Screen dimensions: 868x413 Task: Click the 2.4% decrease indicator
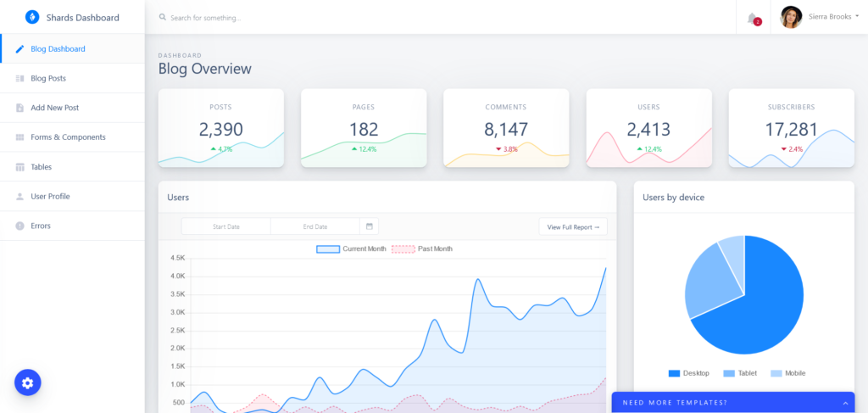coord(791,149)
